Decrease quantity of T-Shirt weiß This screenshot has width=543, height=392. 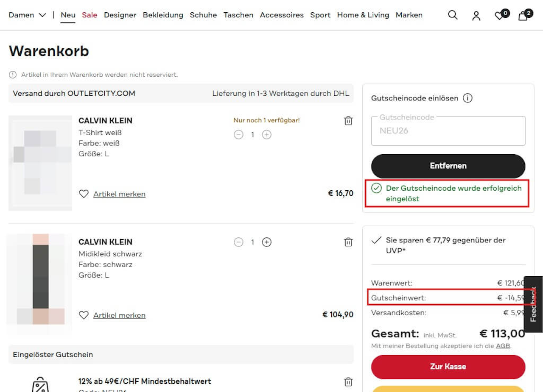[x=239, y=135]
